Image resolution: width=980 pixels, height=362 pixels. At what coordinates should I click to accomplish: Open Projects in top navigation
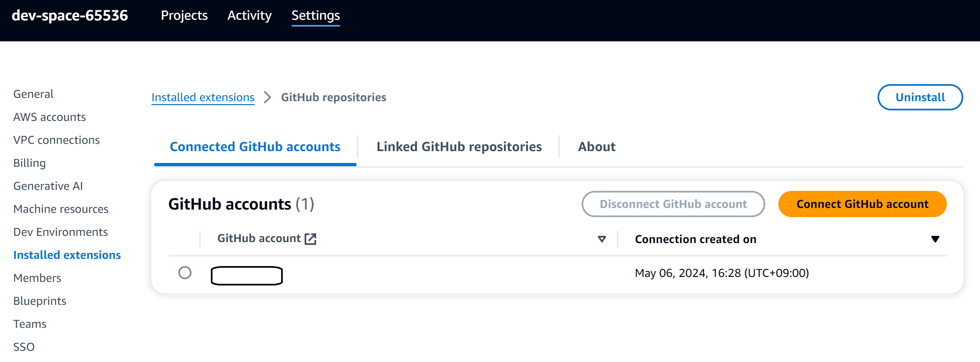click(x=184, y=16)
